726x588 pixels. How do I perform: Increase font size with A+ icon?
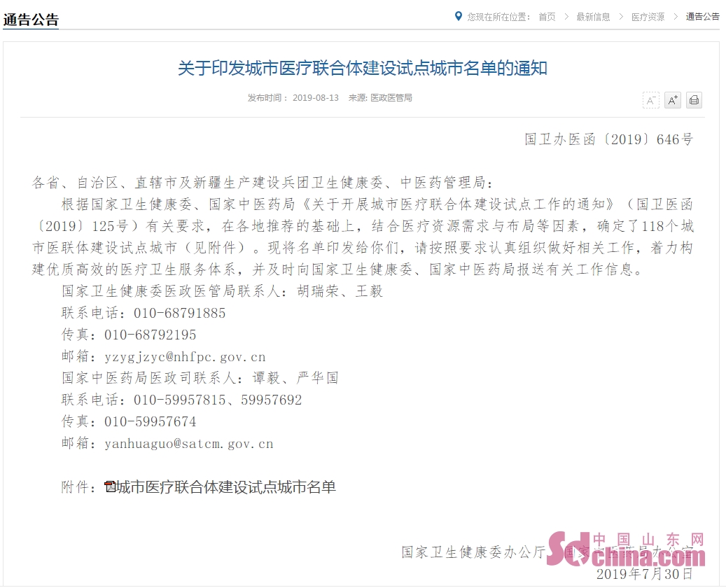click(672, 100)
